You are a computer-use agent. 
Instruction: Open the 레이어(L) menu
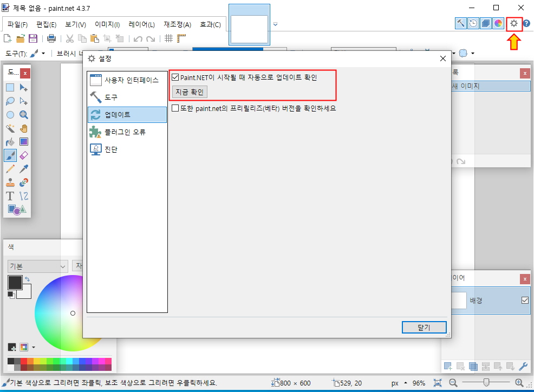(142, 24)
